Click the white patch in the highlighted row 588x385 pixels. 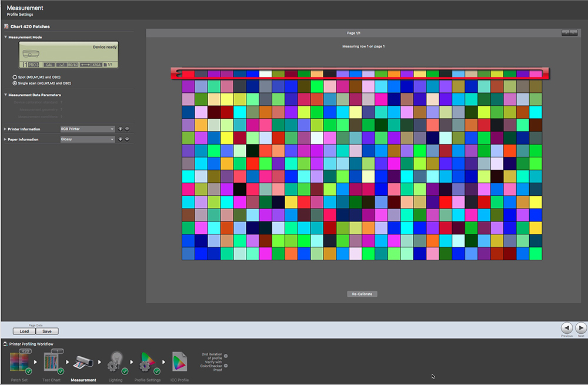(x=265, y=74)
